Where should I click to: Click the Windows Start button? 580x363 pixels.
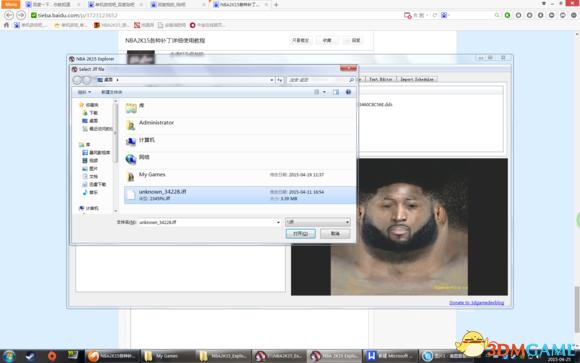pyautogui.click(x=9, y=356)
